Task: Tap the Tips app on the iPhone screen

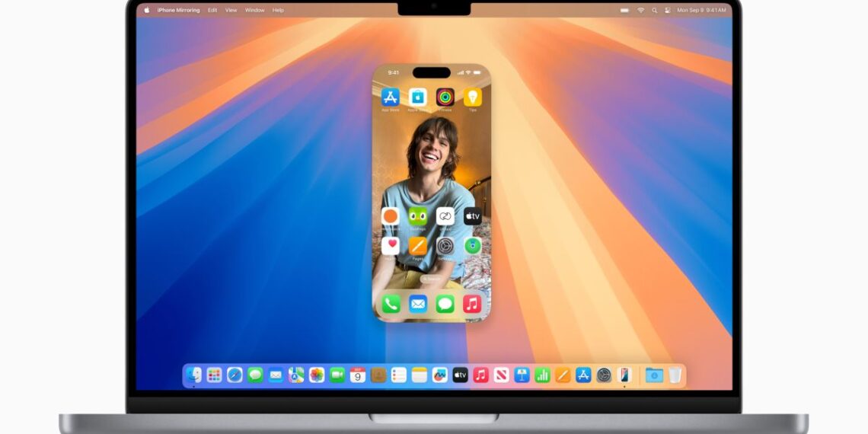Action: pyautogui.click(x=473, y=97)
